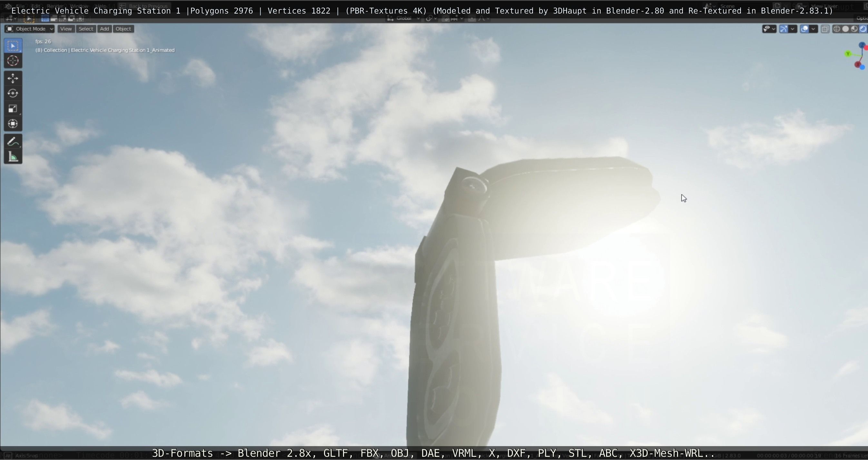
Task: Select the Move tool
Action: 13,78
